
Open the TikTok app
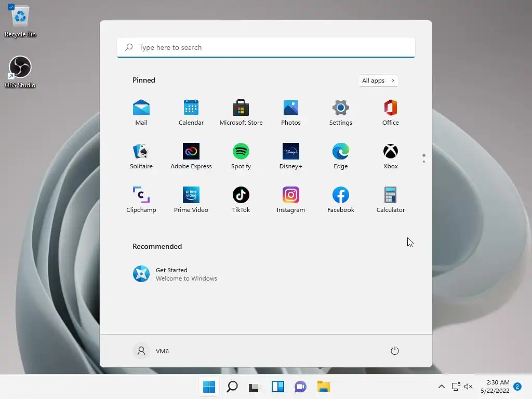tap(241, 200)
